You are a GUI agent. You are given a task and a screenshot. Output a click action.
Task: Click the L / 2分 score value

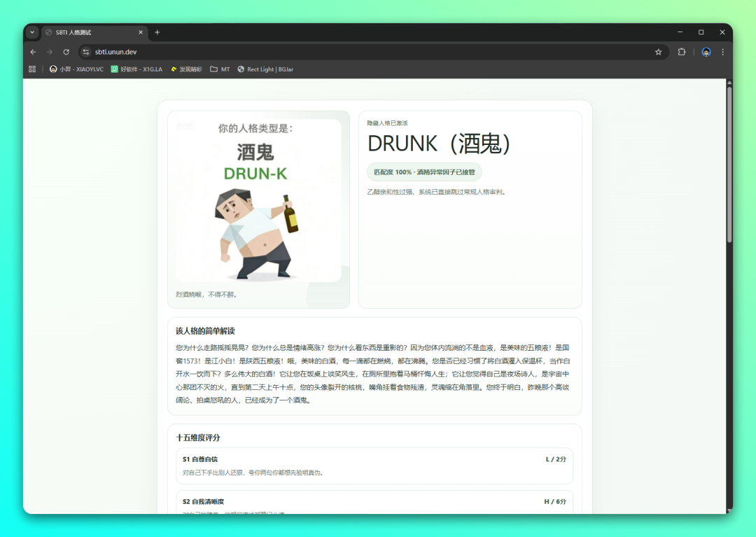pos(556,459)
